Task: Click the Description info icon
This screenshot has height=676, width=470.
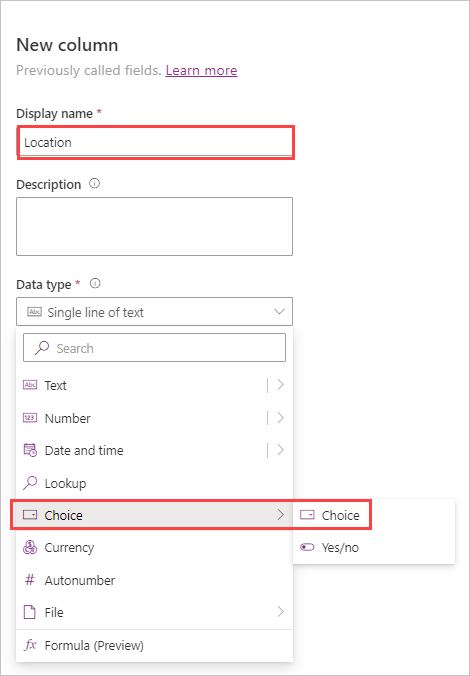Action: (94, 184)
